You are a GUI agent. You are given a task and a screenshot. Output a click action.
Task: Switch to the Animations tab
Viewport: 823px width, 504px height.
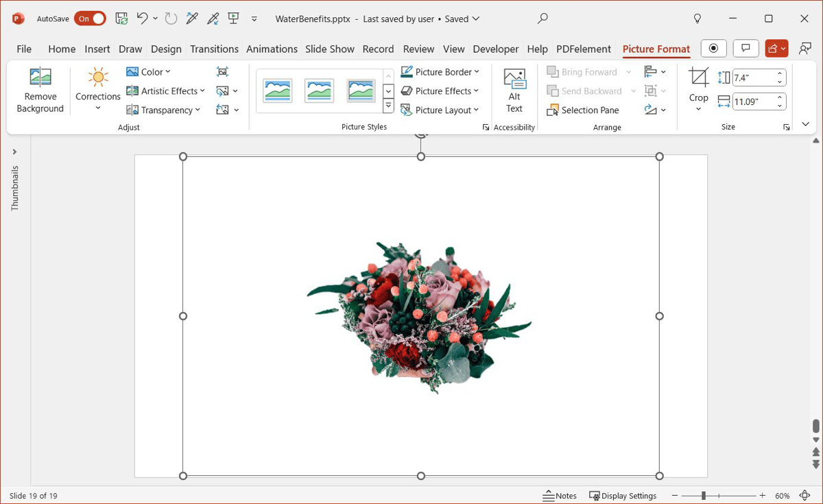(x=272, y=49)
